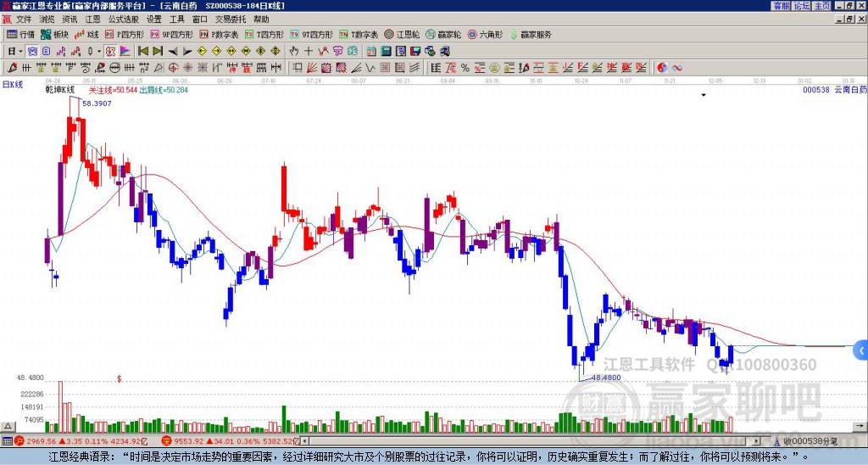This screenshot has height=465, width=868.
Task: Open the 六角形 hexagon tool
Action: click(485, 34)
